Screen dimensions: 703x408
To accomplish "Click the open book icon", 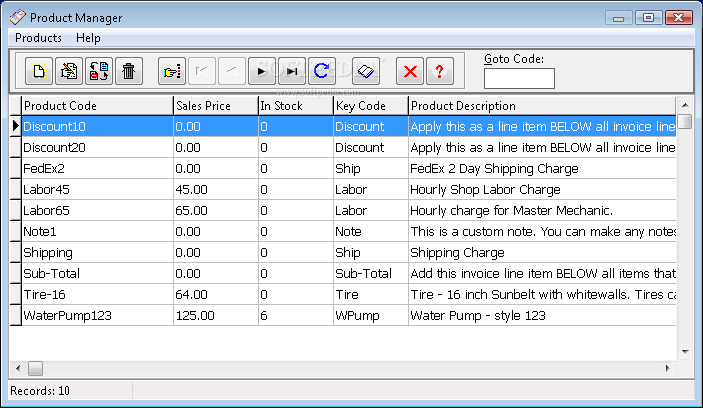I will (x=366, y=71).
